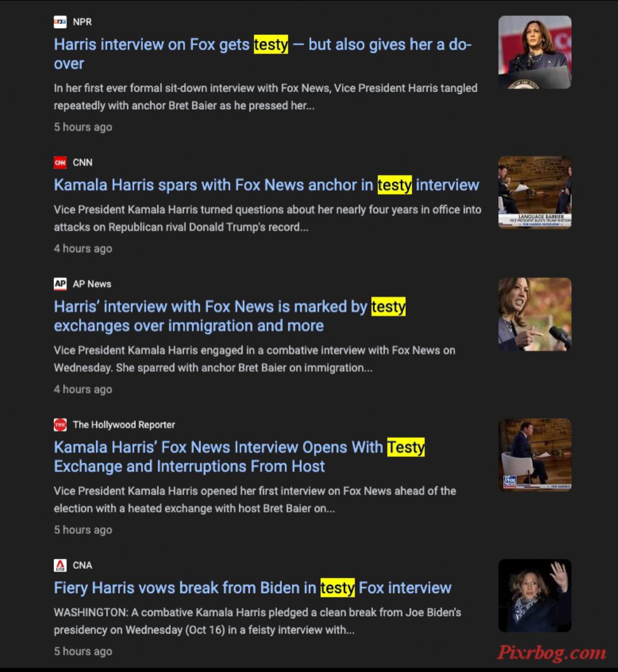Open CNN thumbnail showing interview set

[x=534, y=193]
